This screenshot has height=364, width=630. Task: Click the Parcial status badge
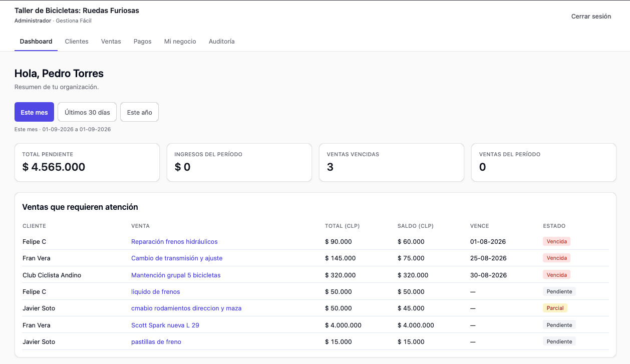(x=555, y=308)
